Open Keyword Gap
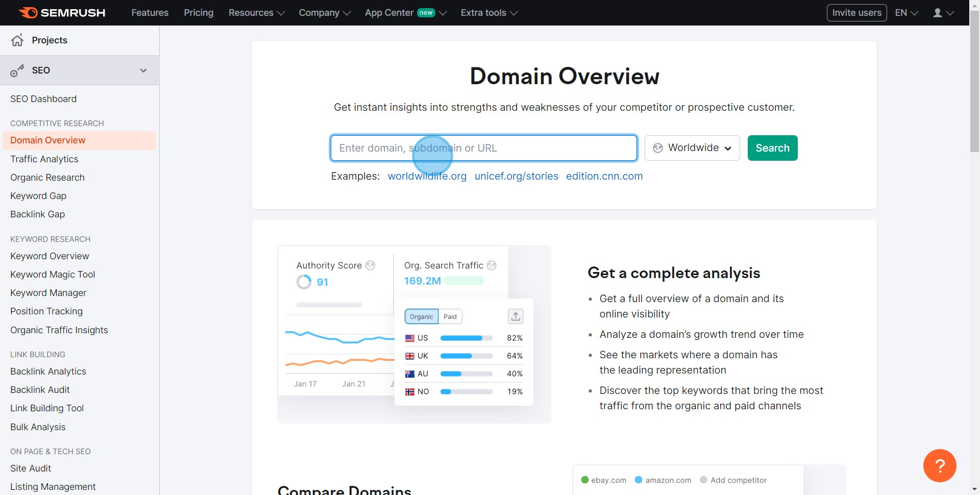980x495 pixels. click(38, 196)
